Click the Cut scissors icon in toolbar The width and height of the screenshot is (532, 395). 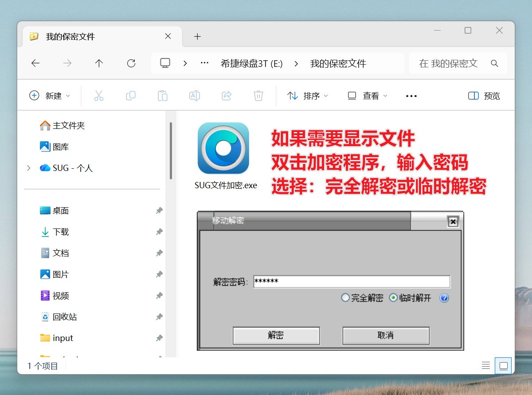tap(98, 96)
